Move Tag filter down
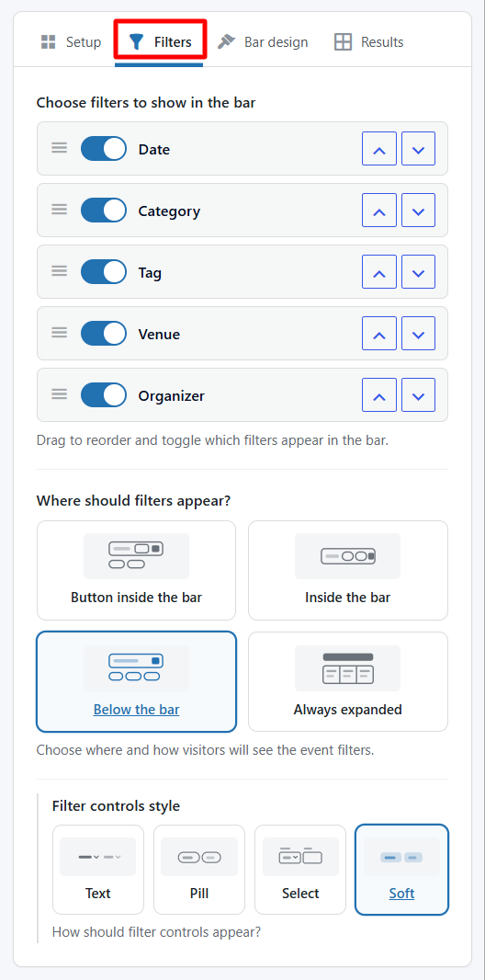The image size is (485, 980). click(x=418, y=272)
